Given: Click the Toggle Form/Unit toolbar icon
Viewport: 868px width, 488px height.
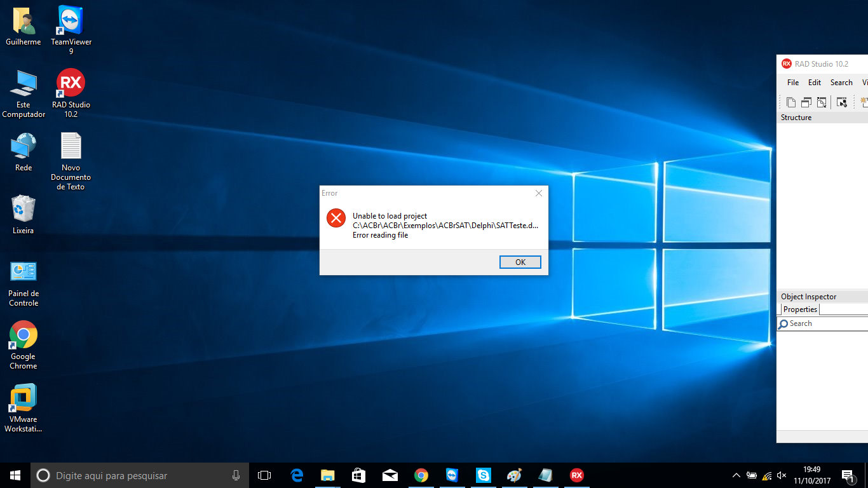Looking at the screenshot, I should click(x=822, y=102).
